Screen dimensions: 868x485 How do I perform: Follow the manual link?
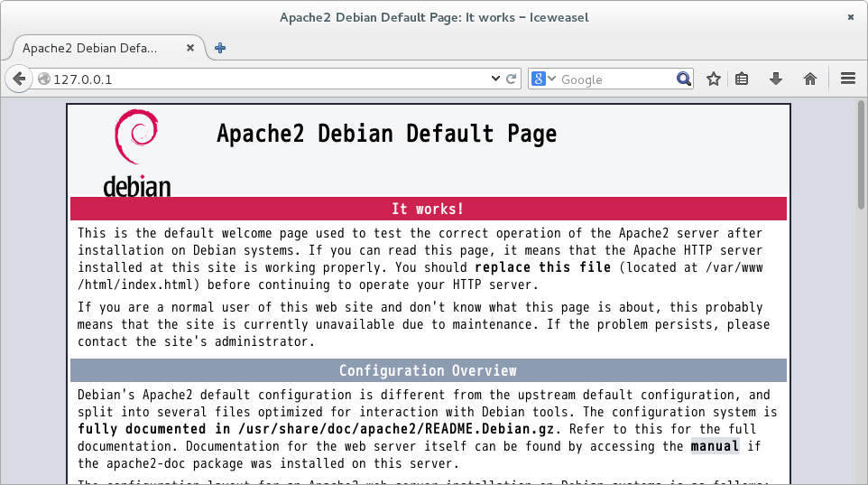[x=715, y=446]
